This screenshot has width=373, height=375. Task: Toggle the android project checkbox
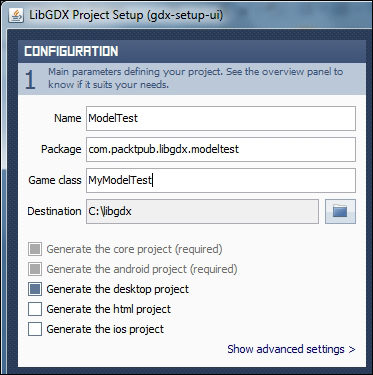pyautogui.click(x=35, y=269)
